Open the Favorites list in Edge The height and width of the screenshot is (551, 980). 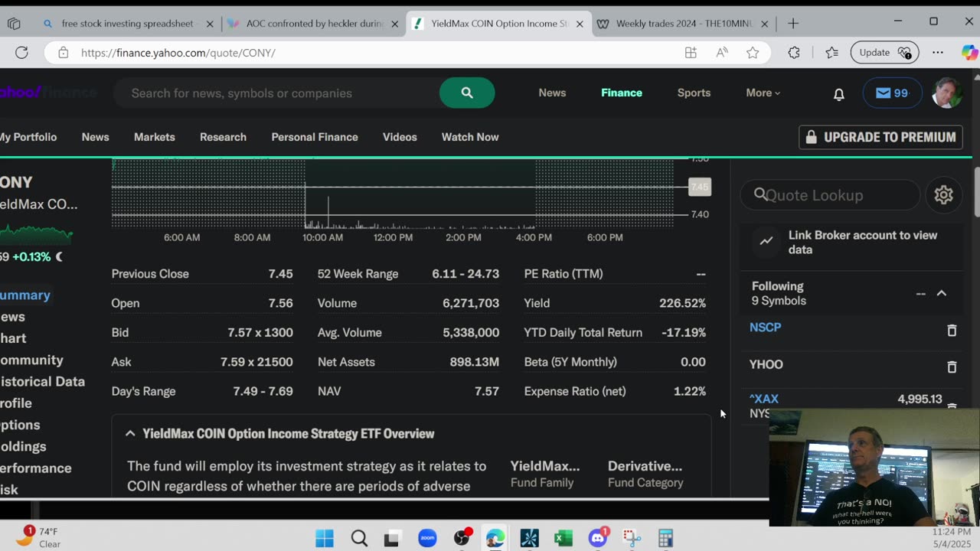coord(832,53)
